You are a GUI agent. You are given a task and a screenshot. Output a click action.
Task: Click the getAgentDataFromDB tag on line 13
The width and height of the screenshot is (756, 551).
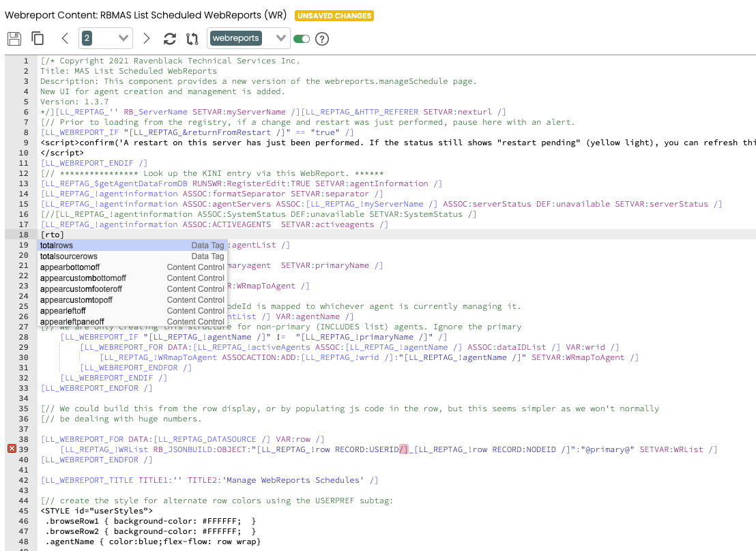(241, 183)
